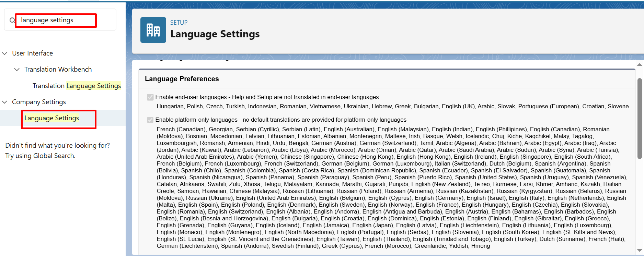Click the SETUP breadcrumb label
Image resolution: width=644 pixels, height=256 pixels.
(179, 23)
